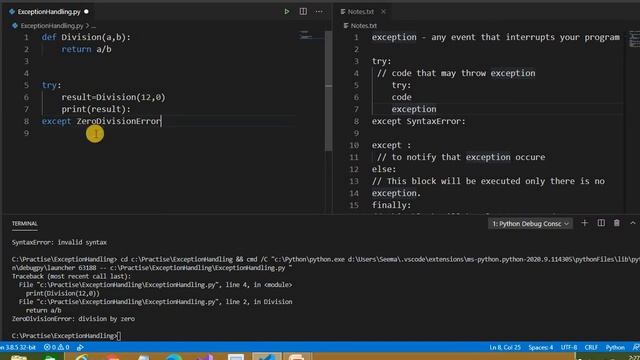Click 'SyntaxError: invalid syntax' in the terminal
The image size is (640, 360).
pyautogui.click(x=59, y=242)
